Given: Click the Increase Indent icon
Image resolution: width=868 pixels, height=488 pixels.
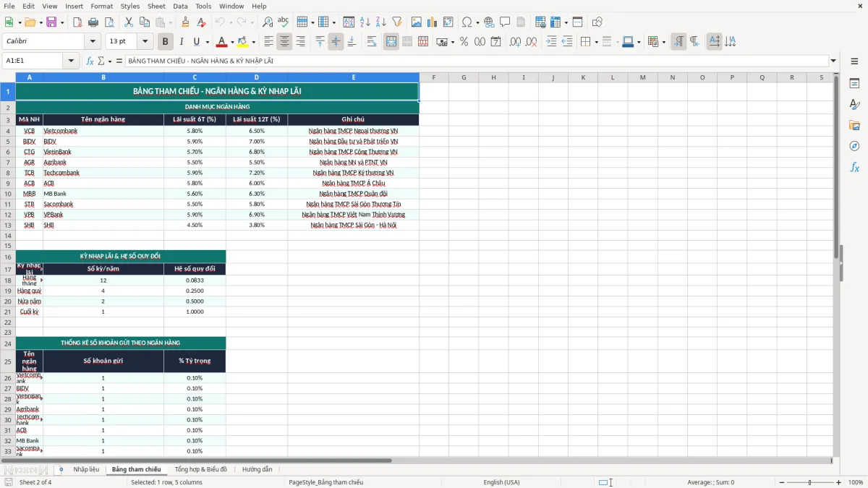Looking at the screenshot, I should (x=551, y=42).
